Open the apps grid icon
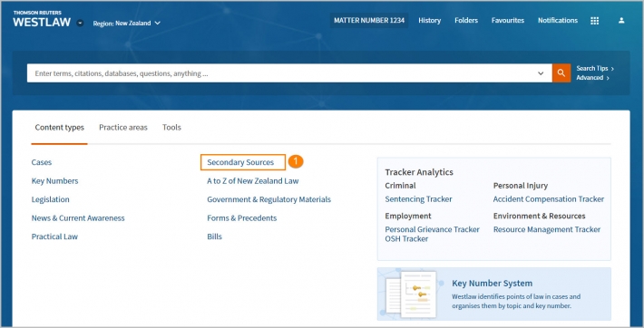 [594, 21]
